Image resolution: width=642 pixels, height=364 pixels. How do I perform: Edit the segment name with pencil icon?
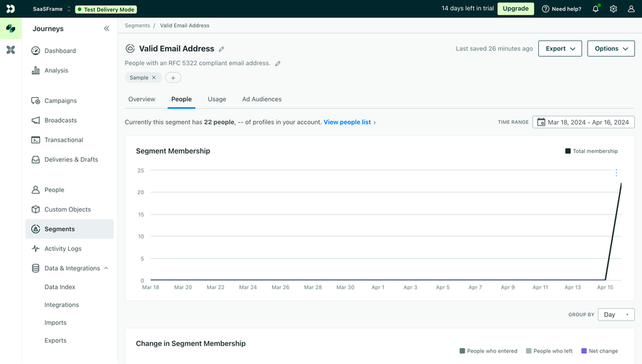coord(221,49)
